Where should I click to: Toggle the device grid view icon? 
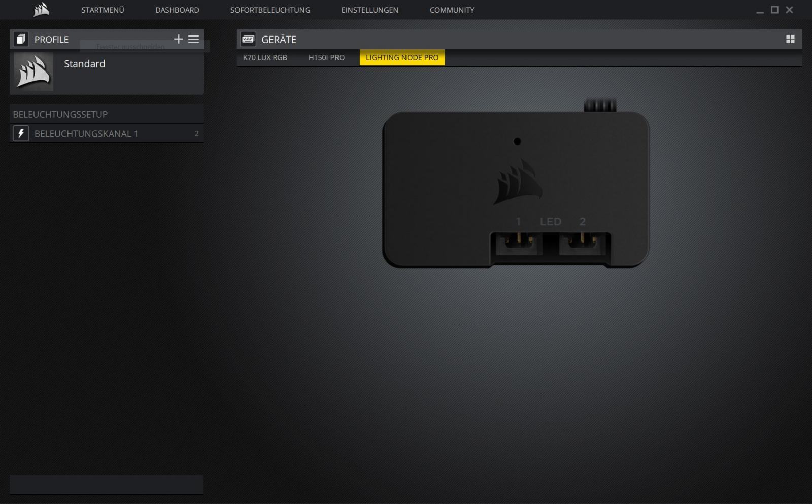[x=790, y=39]
